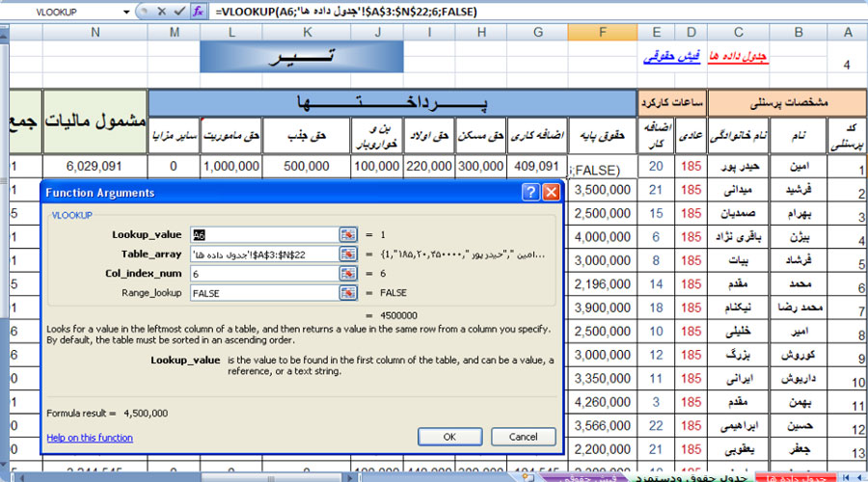Image resolution: width=868 pixels, height=482 pixels.
Task: Click the collapse dialog icon for Lookup_value
Action: click(348, 234)
